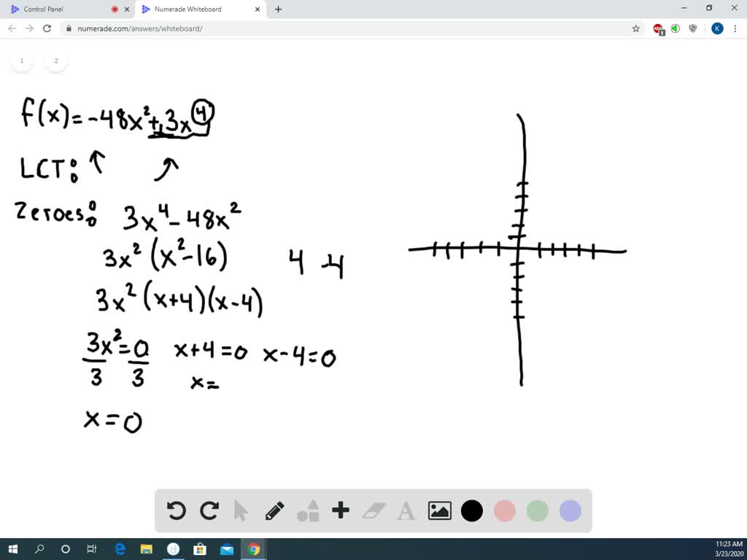The height and width of the screenshot is (560, 747).
Task: Launch Microsoft Edge from the taskbar
Action: click(119, 549)
